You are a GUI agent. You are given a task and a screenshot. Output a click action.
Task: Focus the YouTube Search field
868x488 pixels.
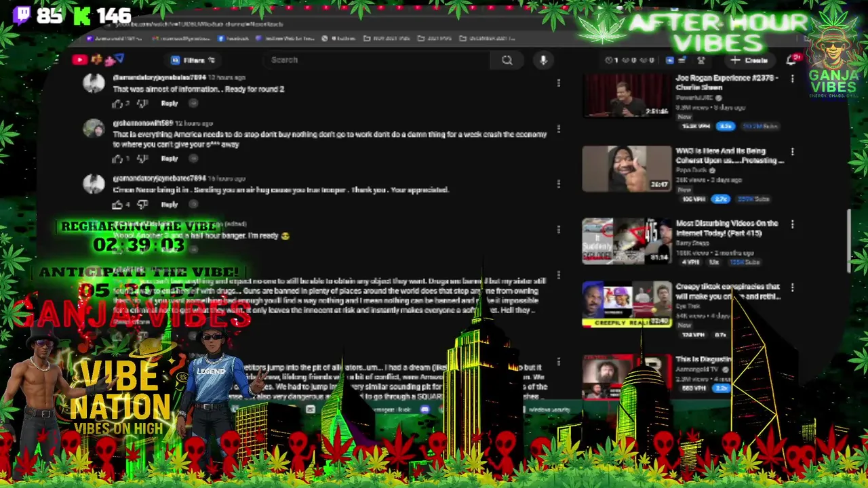(x=378, y=60)
